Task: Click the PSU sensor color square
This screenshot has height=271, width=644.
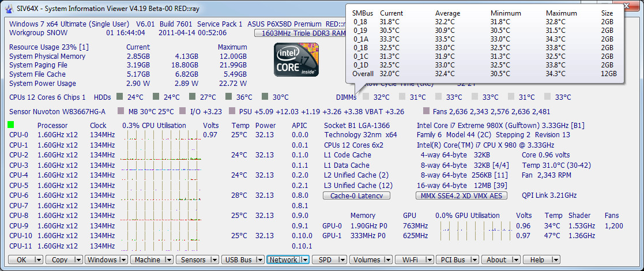Action: (232, 111)
